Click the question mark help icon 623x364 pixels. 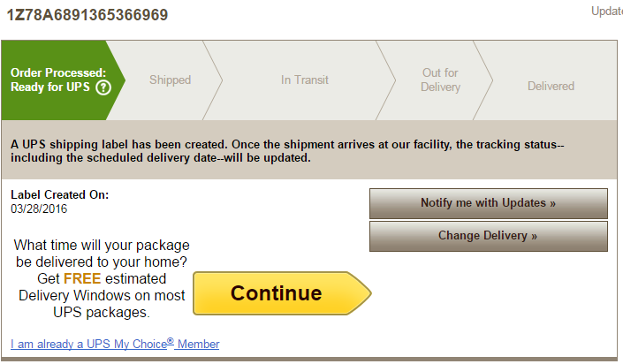point(103,87)
